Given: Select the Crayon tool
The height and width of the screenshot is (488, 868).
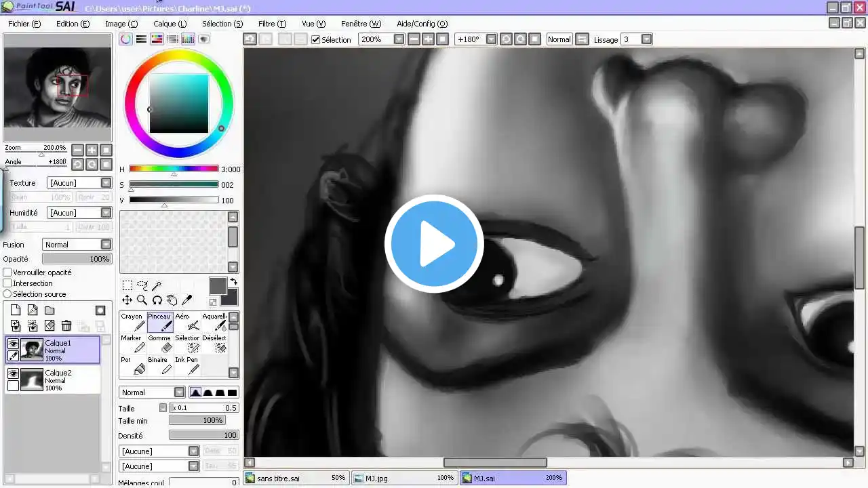Looking at the screenshot, I should 133,322.
